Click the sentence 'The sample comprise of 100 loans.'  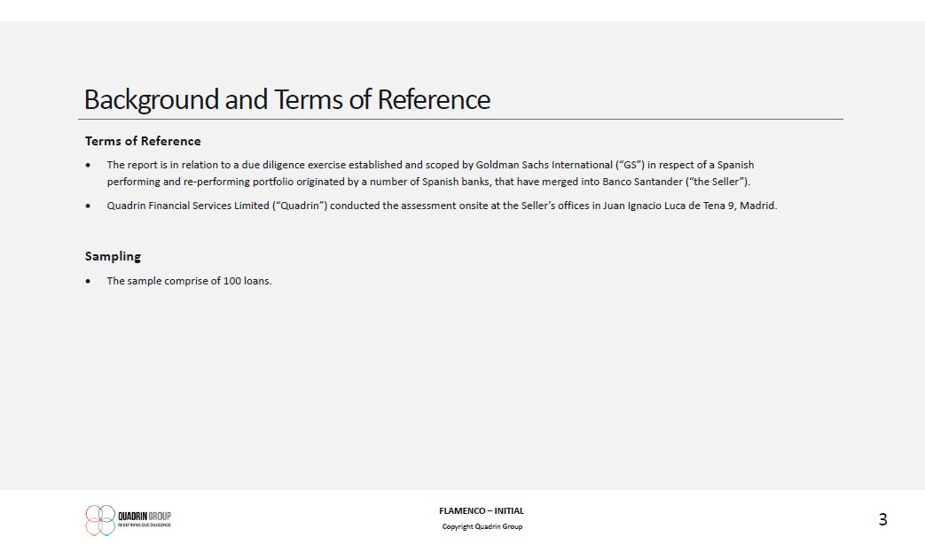click(x=189, y=281)
